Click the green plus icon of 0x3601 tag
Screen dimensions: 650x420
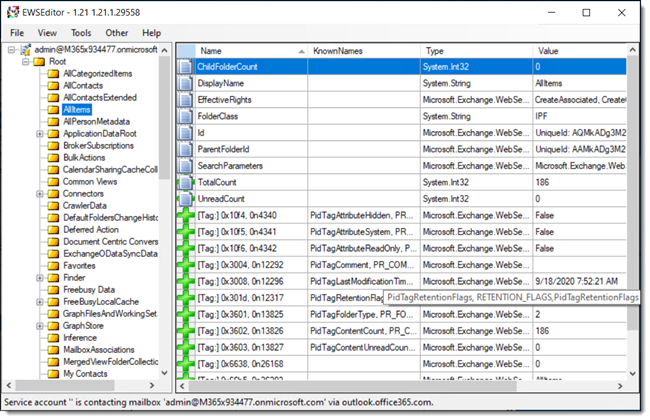pos(185,315)
